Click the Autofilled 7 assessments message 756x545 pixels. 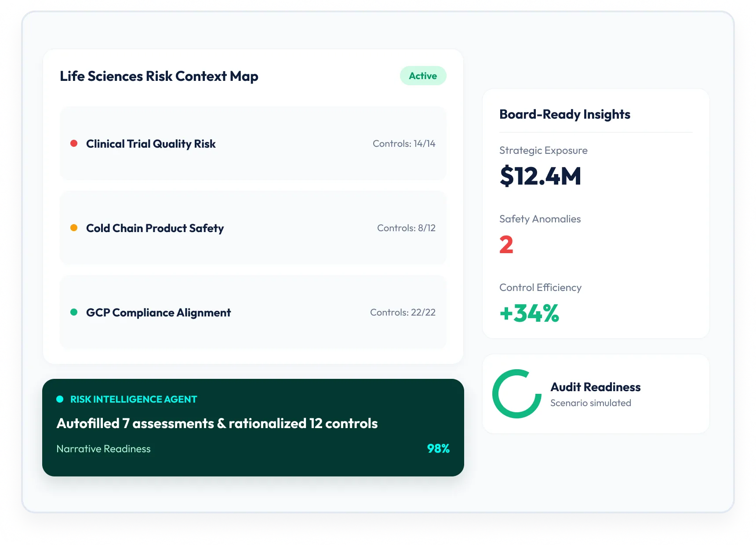(217, 423)
